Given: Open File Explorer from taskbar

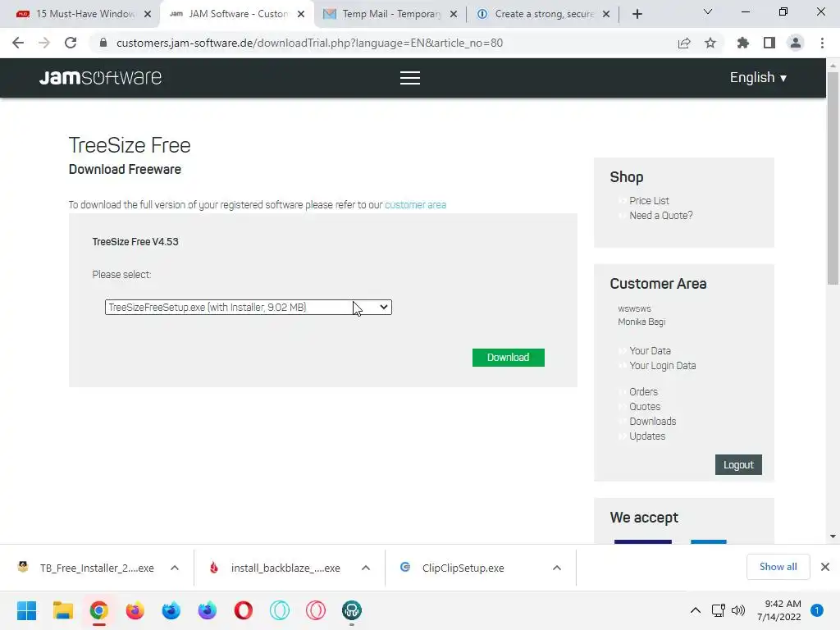Looking at the screenshot, I should (62, 610).
